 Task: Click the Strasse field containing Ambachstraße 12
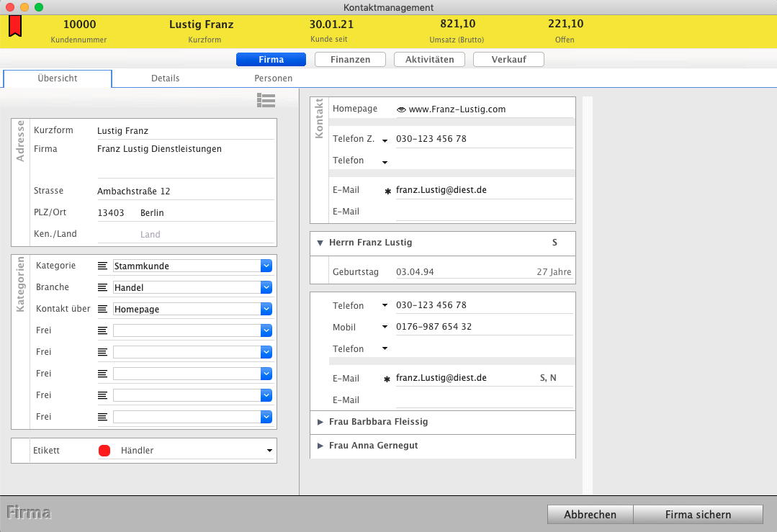(185, 191)
